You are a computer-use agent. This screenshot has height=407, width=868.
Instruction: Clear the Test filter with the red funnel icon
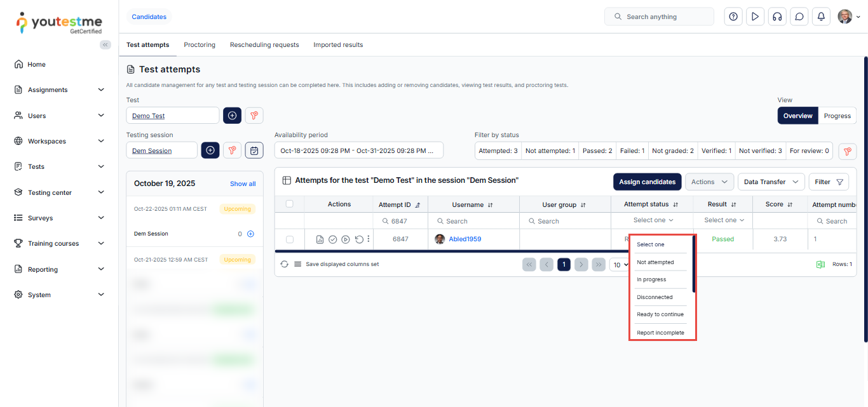point(254,116)
